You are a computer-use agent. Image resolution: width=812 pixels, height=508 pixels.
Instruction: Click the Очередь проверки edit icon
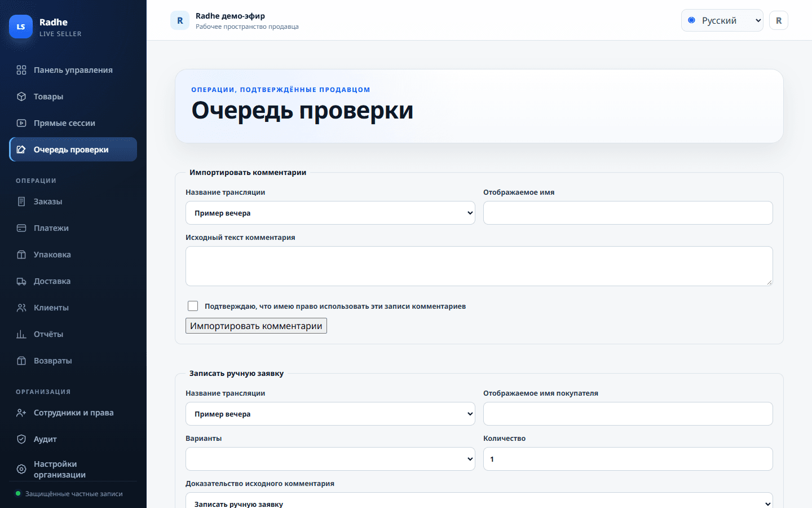(21, 150)
